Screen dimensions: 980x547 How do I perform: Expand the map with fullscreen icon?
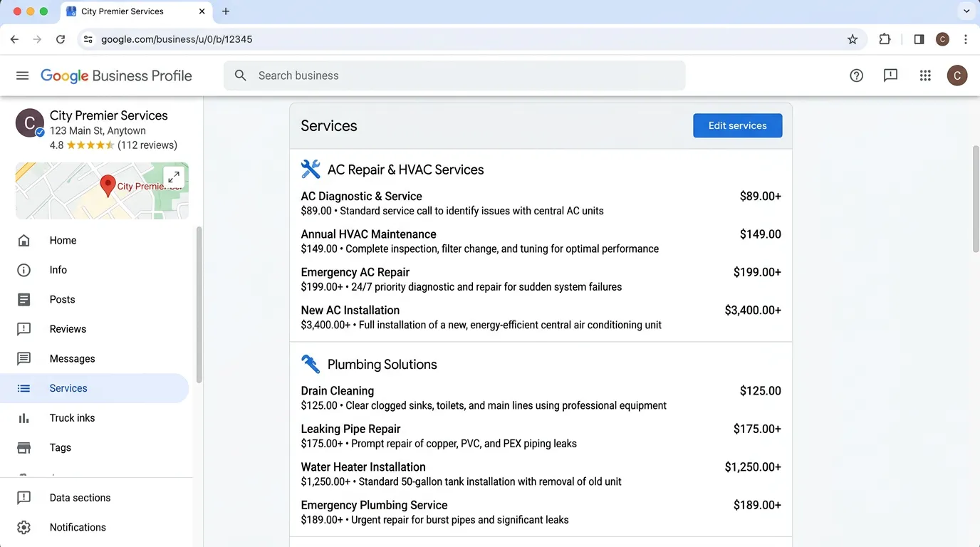point(174,177)
